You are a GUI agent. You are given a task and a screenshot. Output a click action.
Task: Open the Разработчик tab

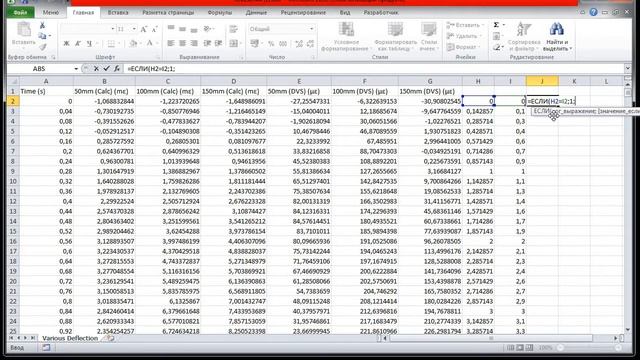click(x=381, y=13)
